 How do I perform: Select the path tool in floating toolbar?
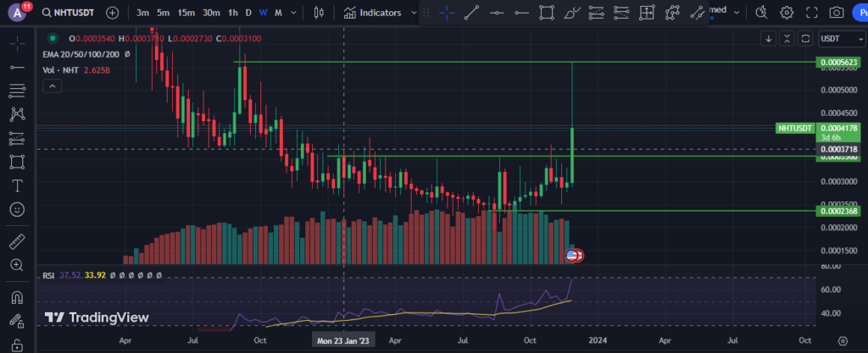672,13
